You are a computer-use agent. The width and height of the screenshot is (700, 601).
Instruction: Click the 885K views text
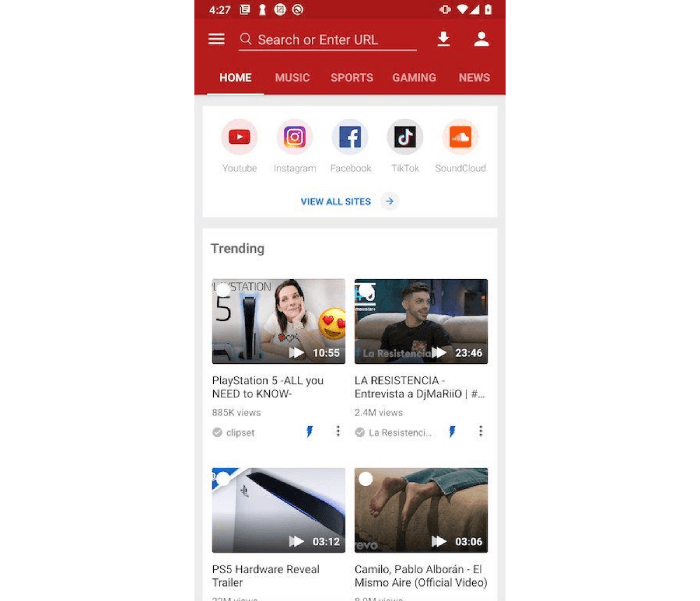[236, 413]
